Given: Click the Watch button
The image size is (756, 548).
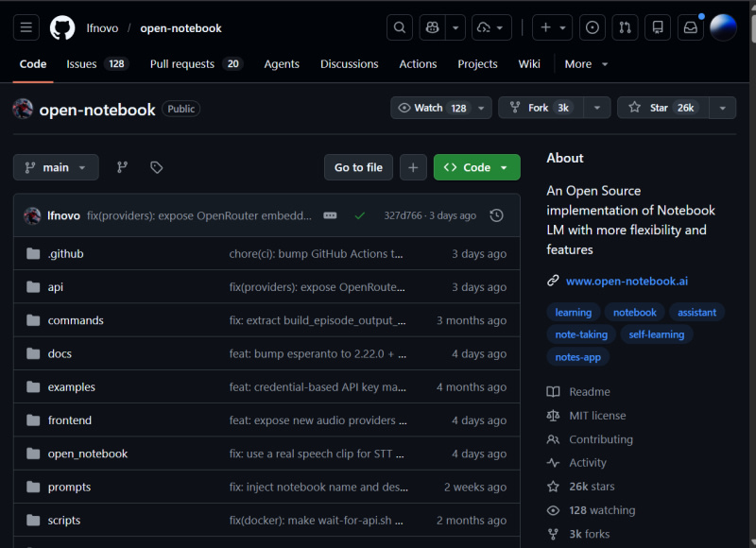Looking at the screenshot, I should (432, 108).
